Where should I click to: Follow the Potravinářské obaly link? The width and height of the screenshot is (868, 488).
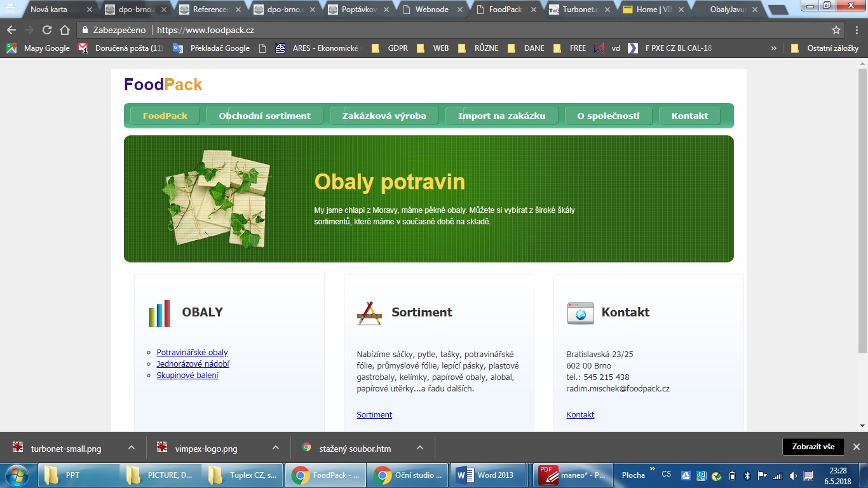(192, 352)
